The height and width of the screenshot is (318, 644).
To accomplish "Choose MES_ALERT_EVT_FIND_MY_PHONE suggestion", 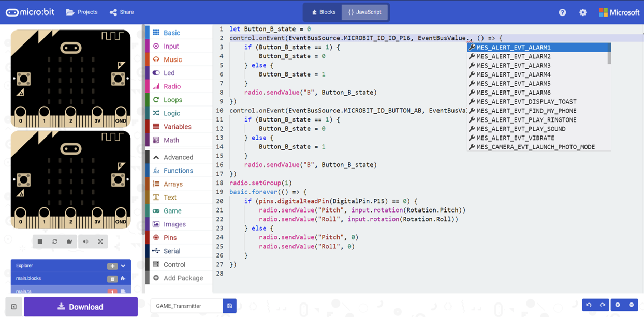I will coord(537,111).
